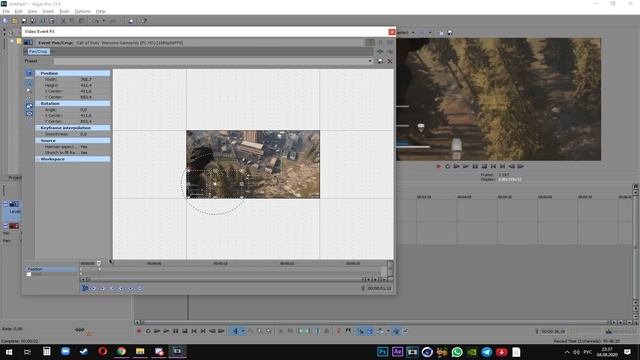640x360 pixels.
Task: Open After Effects from the taskbar
Action: tap(397, 352)
